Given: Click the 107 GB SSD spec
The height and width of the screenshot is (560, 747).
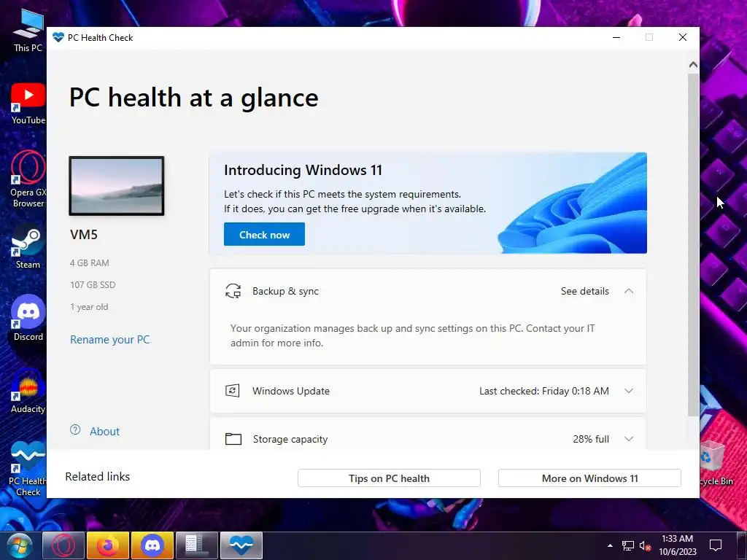Looking at the screenshot, I should (x=93, y=285).
